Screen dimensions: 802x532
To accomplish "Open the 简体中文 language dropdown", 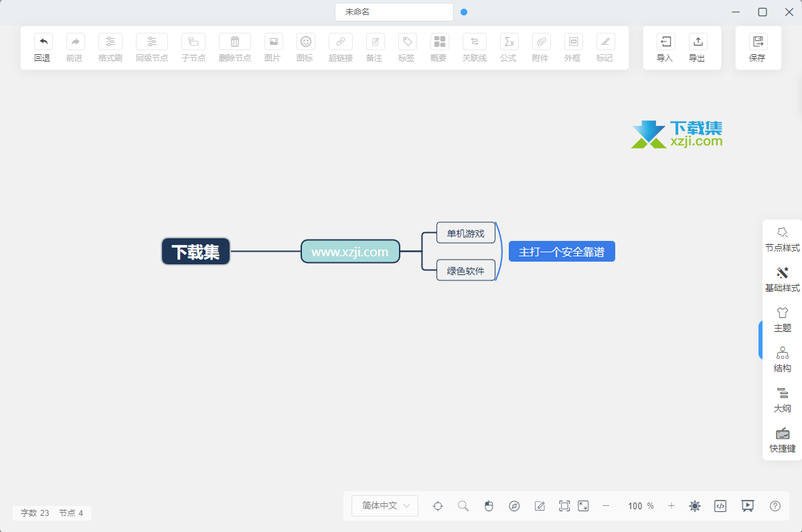I will [385, 506].
